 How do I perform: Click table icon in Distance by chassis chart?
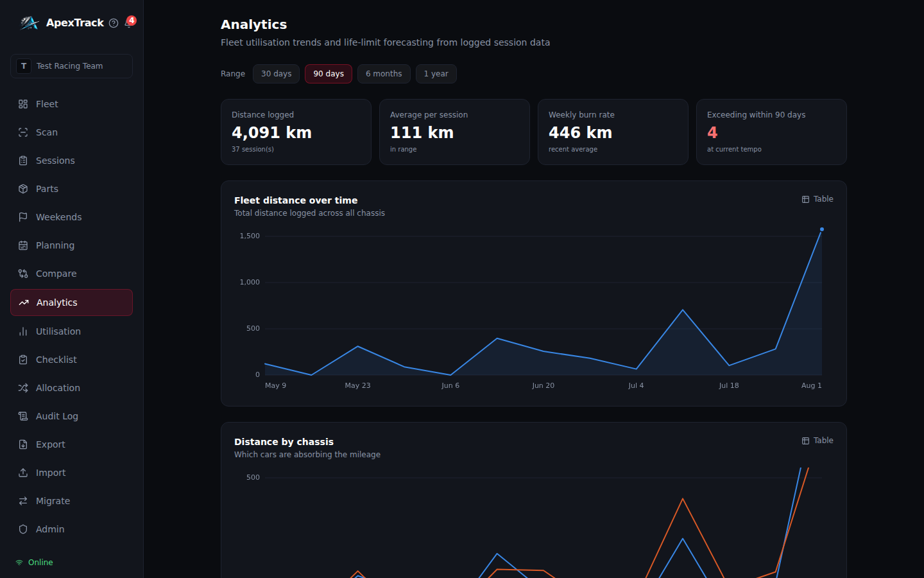pyautogui.click(x=805, y=441)
